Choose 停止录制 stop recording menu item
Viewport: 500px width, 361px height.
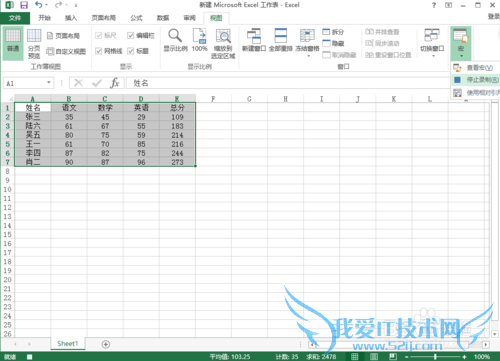click(475, 80)
